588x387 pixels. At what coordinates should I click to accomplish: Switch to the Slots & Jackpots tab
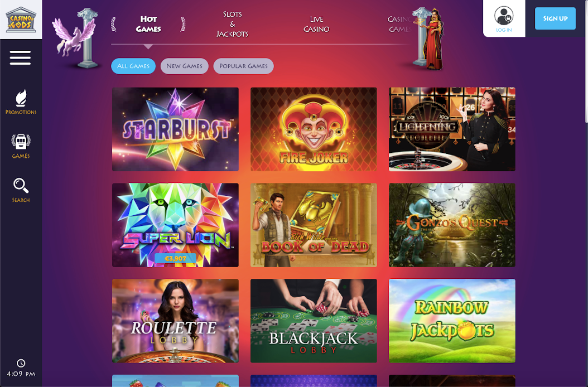point(233,24)
